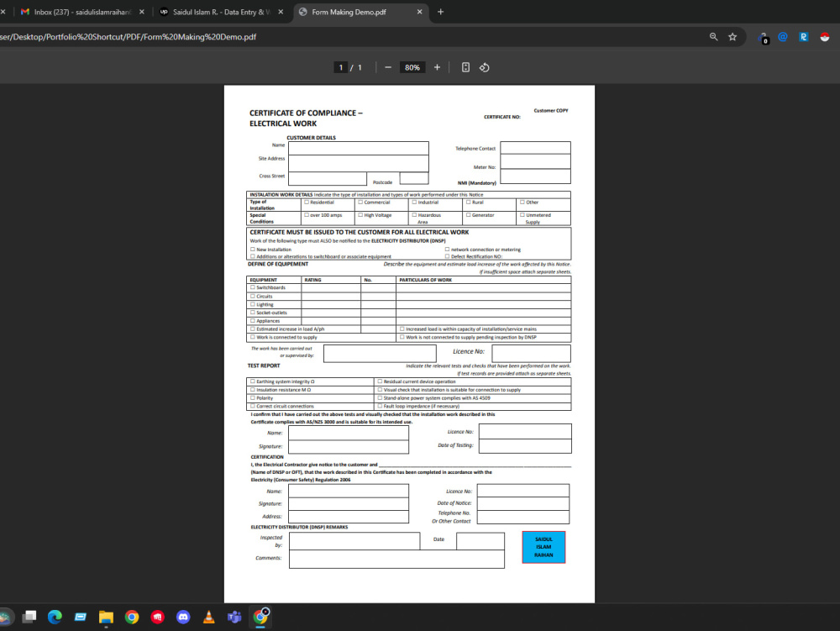The image size is (840, 631).
Task: Toggle fit to page in PDF toolbar
Action: [465, 67]
